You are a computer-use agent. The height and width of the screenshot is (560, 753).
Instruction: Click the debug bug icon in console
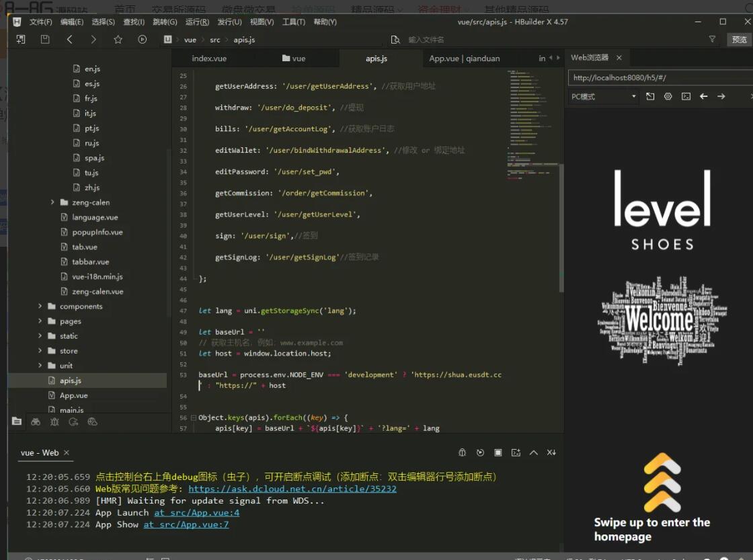[x=462, y=452]
